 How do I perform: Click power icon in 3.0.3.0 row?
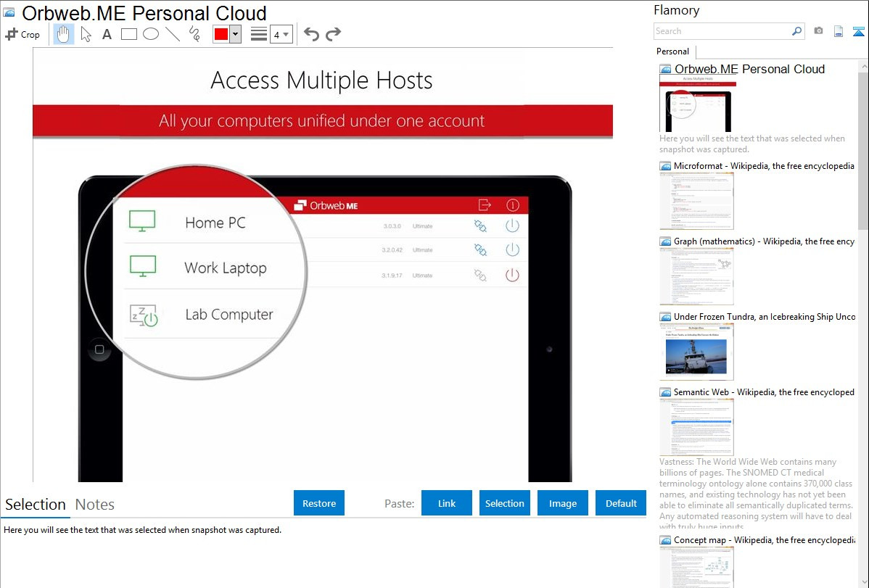(513, 225)
